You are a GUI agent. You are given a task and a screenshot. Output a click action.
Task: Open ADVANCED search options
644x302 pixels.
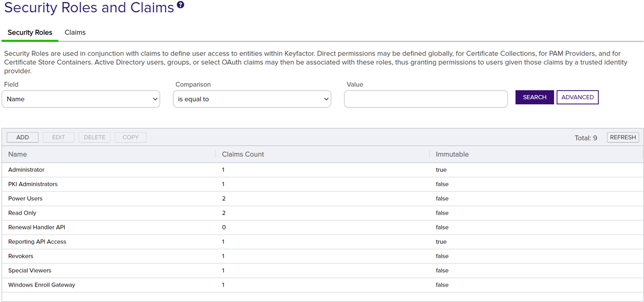(577, 97)
